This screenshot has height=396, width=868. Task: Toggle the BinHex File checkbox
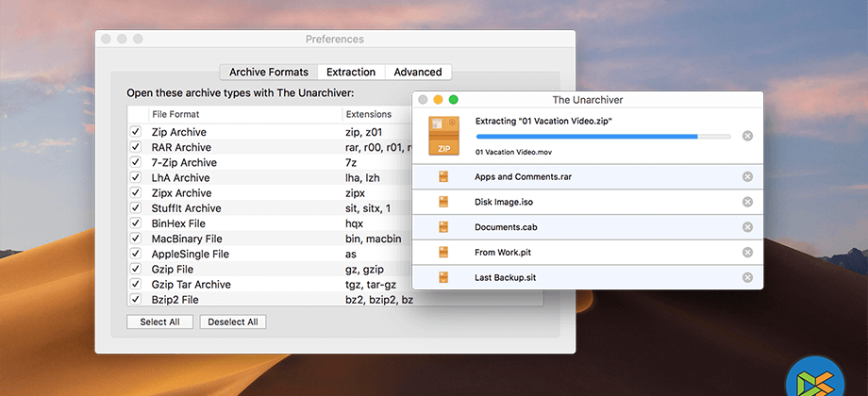pyautogui.click(x=136, y=223)
